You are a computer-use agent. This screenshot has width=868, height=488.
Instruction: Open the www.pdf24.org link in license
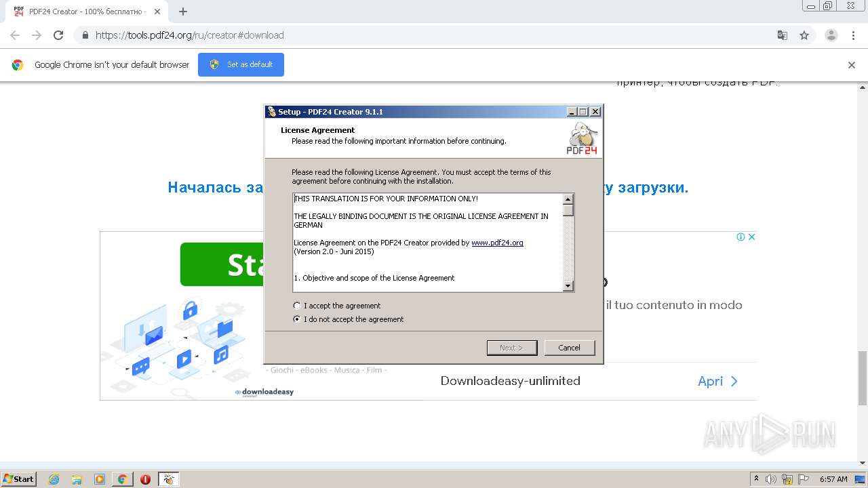[x=497, y=243]
